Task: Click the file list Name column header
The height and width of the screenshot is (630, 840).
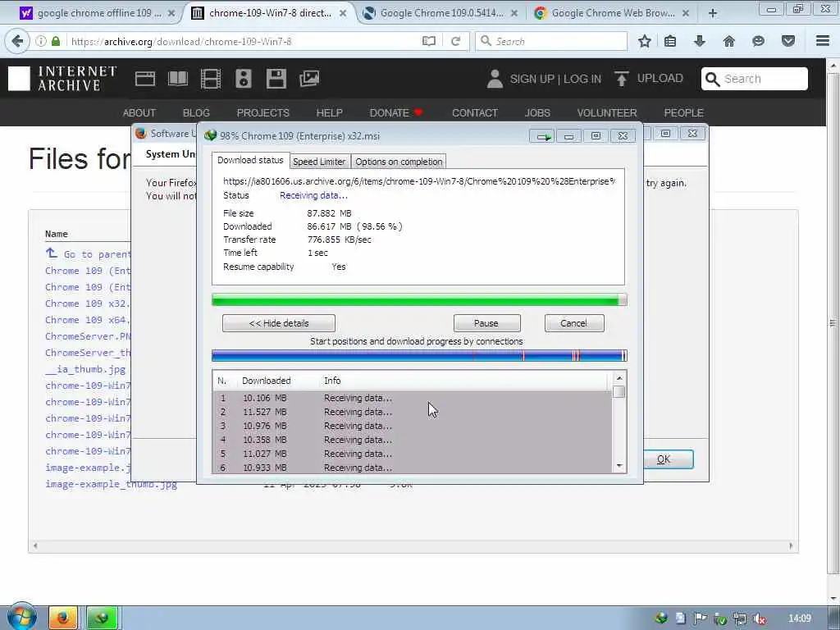Action: click(57, 234)
